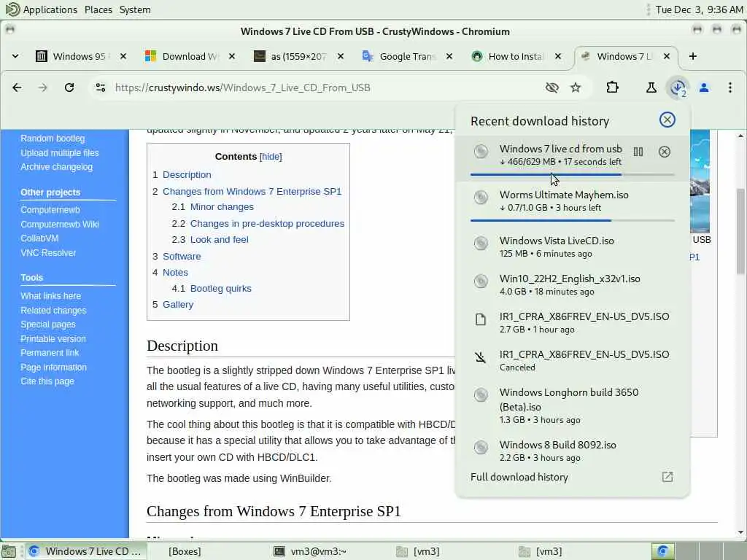Open the downloads toolbar icon

(678, 87)
